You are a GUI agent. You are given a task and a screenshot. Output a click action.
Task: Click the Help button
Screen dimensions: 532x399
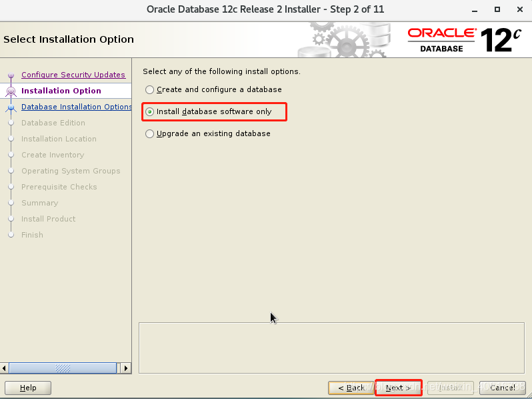[x=28, y=388]
